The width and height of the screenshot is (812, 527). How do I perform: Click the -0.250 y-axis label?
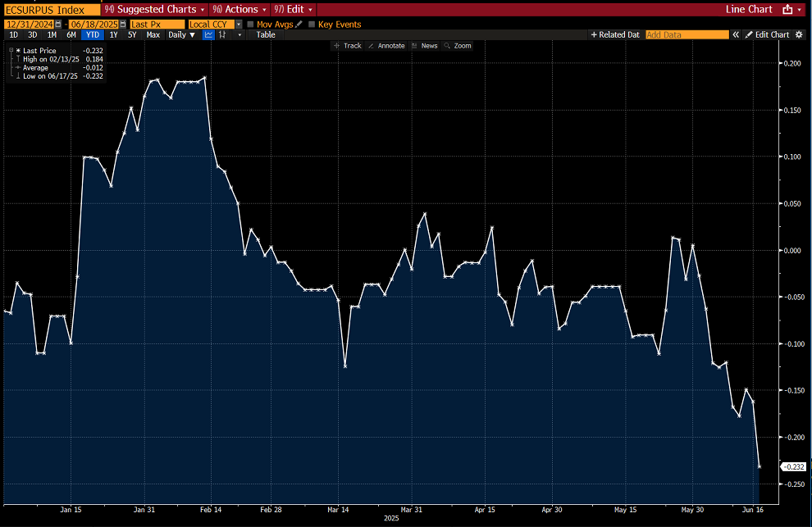[x=793, y=484]
